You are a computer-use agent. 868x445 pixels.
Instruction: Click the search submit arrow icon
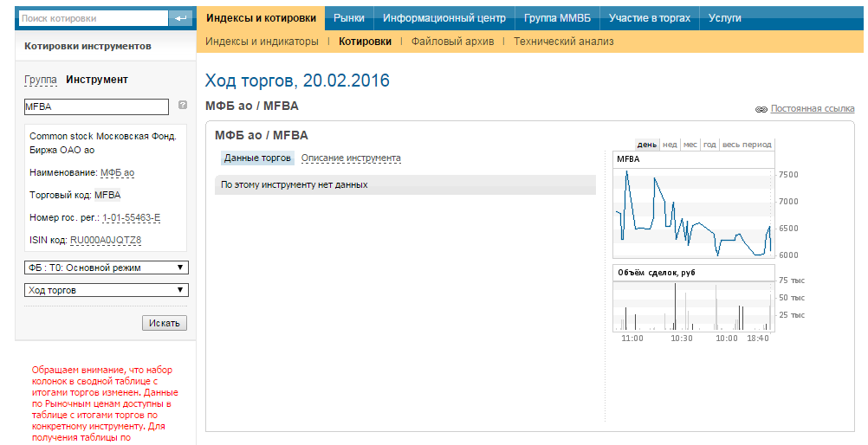(x=180, y=17)
